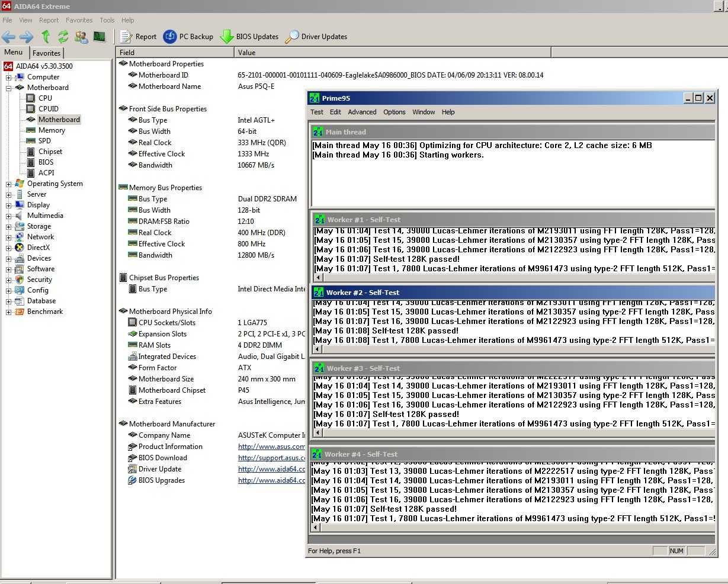The width and height of the screenshot is (728, 584).
Task: Click the Field column header
Action: [175, 53]
